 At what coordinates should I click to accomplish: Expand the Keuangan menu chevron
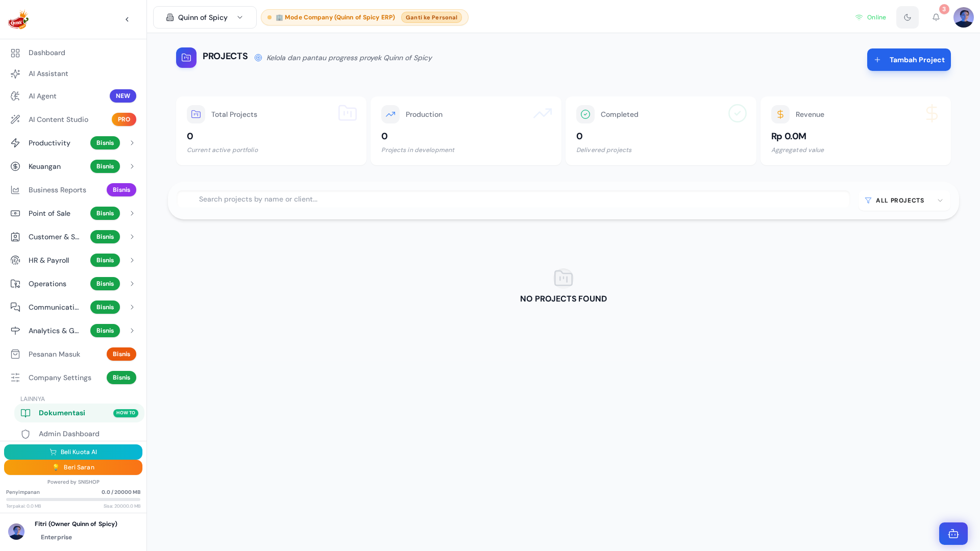pyautogui.click(x=132, y=166)
